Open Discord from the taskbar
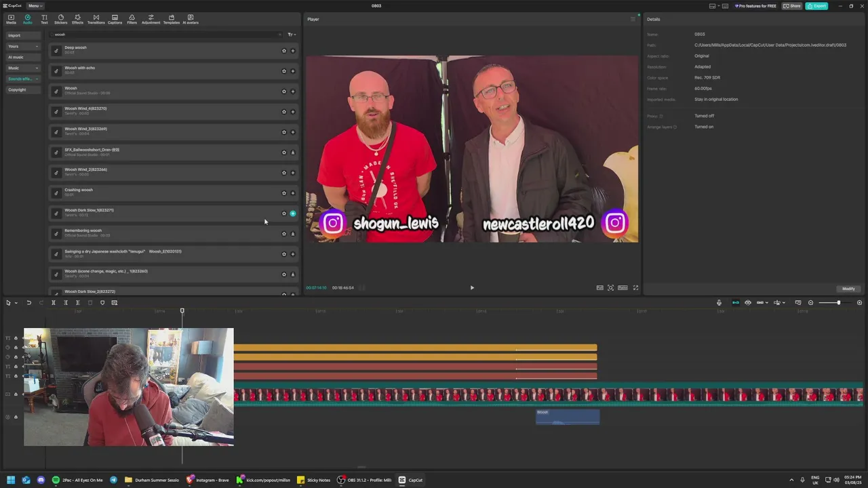 (41, 480)
